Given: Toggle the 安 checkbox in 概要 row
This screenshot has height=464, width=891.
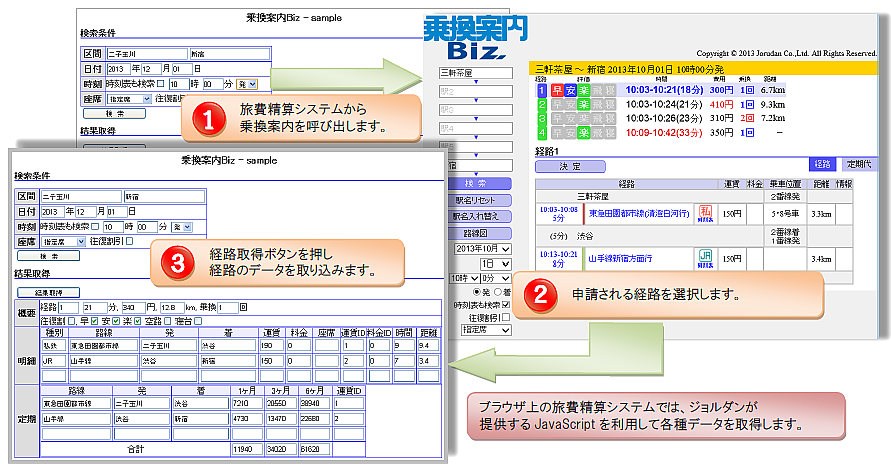Looking at the screenshot, I should pyautogui.click(x=116, y=321).
